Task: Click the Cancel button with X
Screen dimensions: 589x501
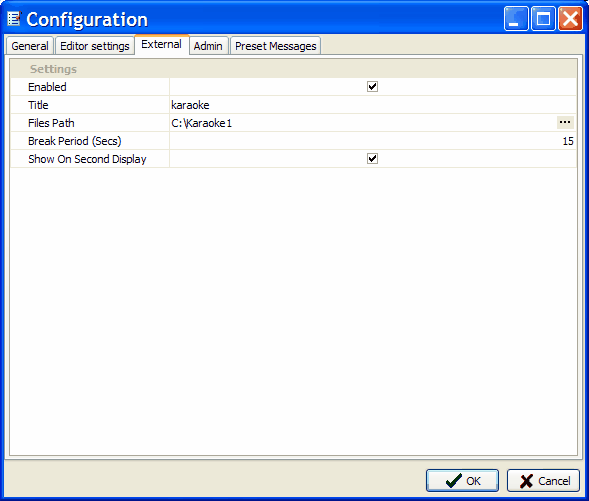Action: pos(543,480)
